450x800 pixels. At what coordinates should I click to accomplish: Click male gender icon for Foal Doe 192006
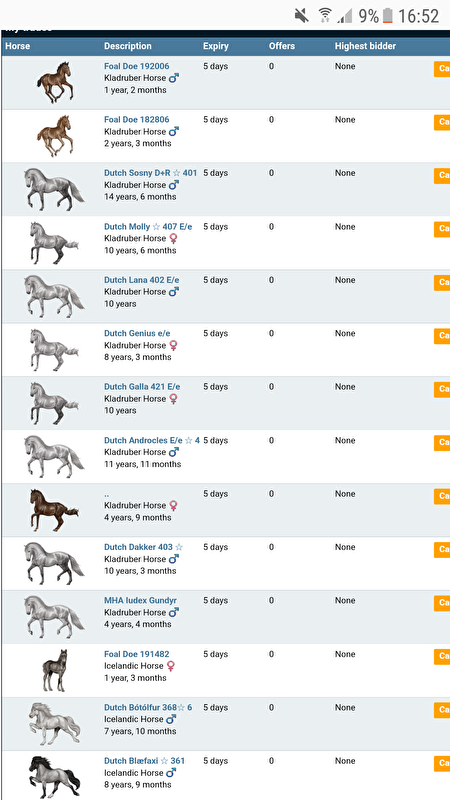coord(174,79)
